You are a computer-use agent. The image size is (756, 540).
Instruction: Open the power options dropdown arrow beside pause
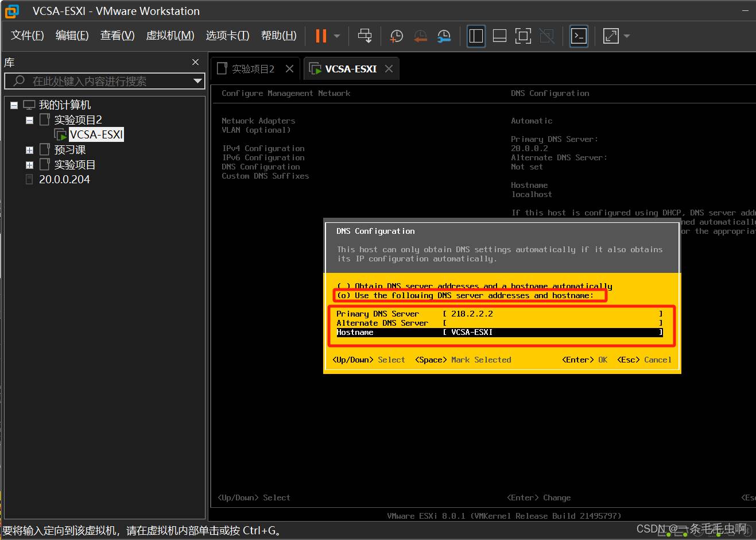click(337, 36)
